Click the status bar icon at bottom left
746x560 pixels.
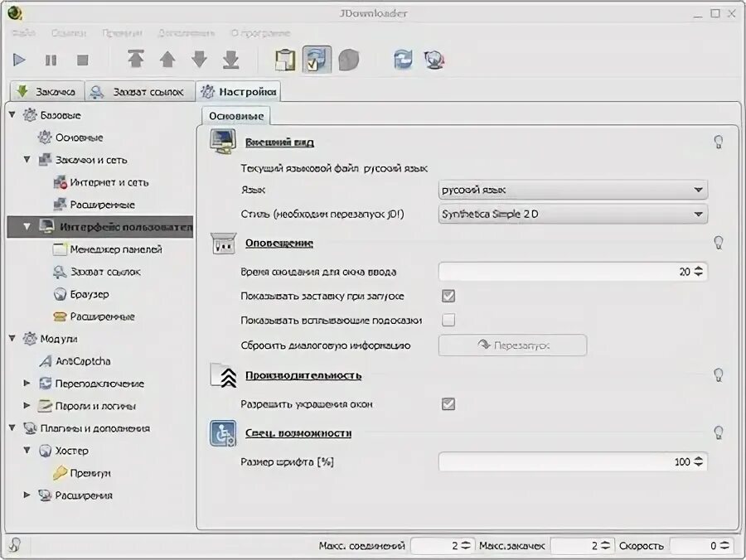click(x=15, y=545)
